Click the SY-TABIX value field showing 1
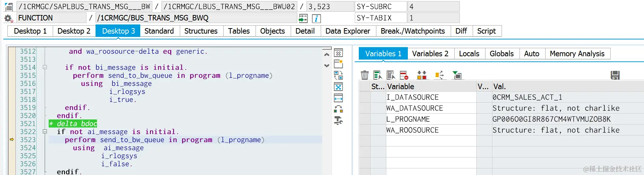The height and width of the screenshot is (175, 644). point(433,18)
